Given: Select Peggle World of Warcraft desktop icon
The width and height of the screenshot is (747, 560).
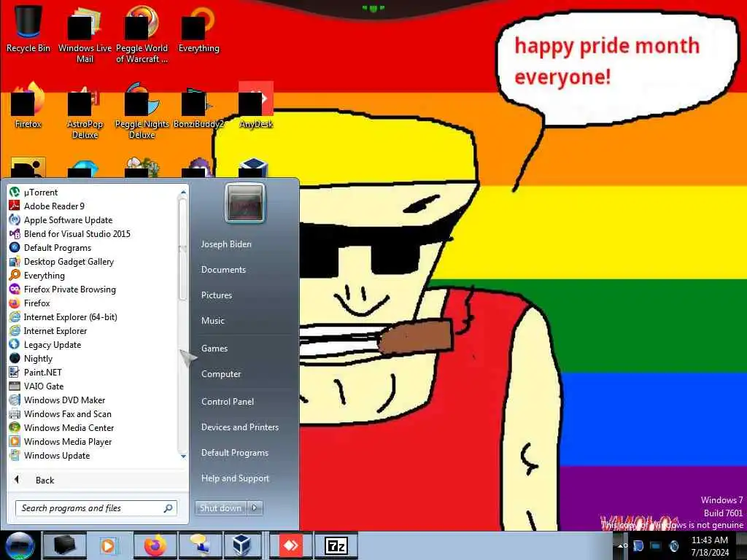Looking at the screenshot, I should [142, 34].
